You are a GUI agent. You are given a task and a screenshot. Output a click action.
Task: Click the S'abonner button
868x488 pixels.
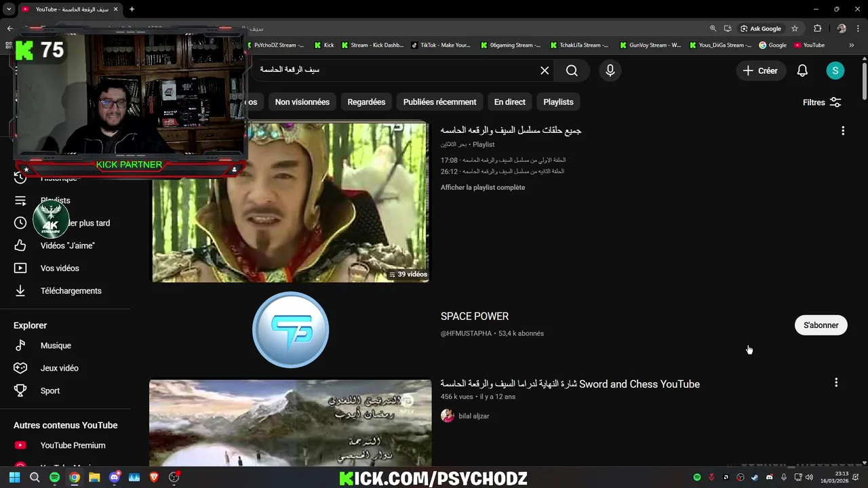click(821, 325)
